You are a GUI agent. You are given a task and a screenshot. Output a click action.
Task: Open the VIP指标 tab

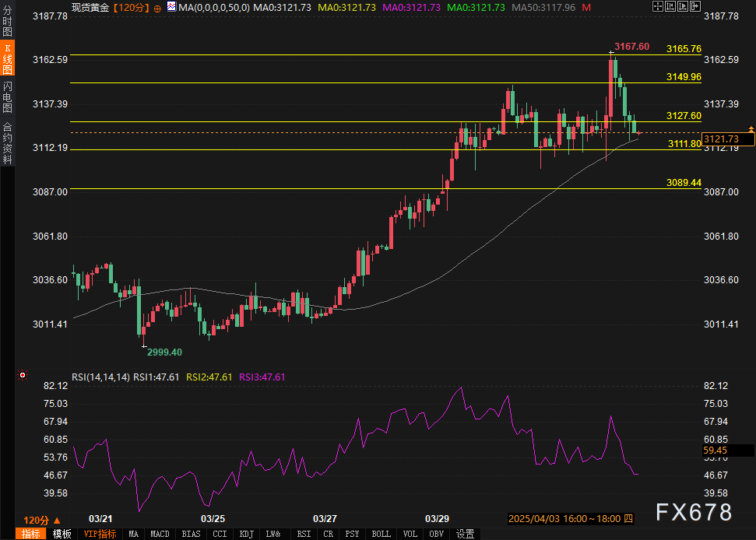(x=100, y=534)
